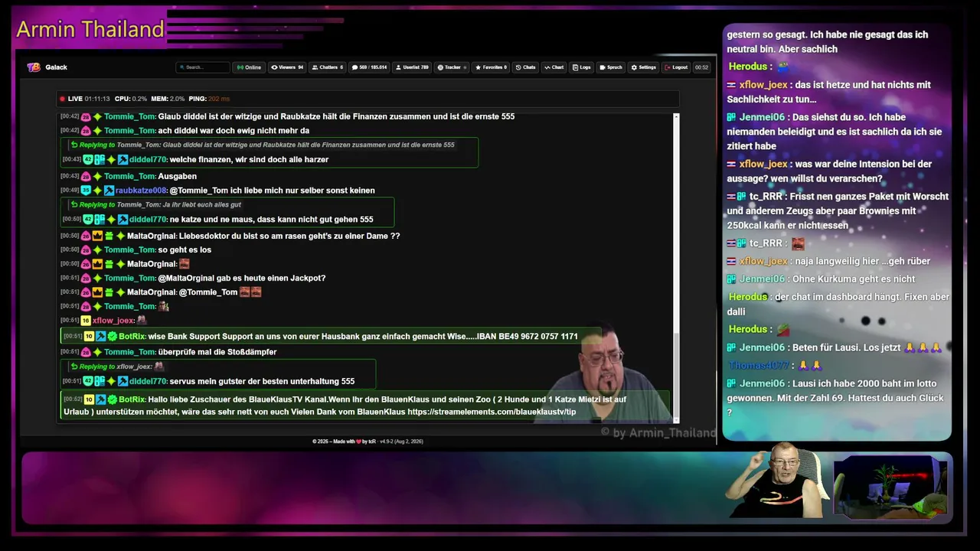980x551 pixels.
Task: Open the Viewers 94 panel
Action: click(287, 67)
